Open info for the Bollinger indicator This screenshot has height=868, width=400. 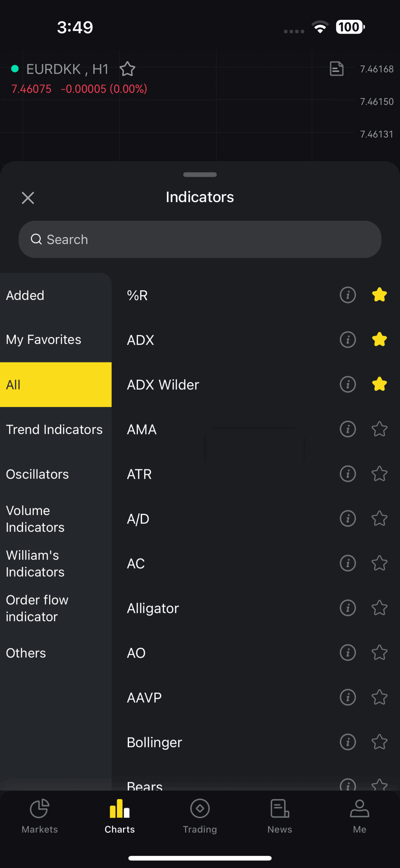(347, 742)
